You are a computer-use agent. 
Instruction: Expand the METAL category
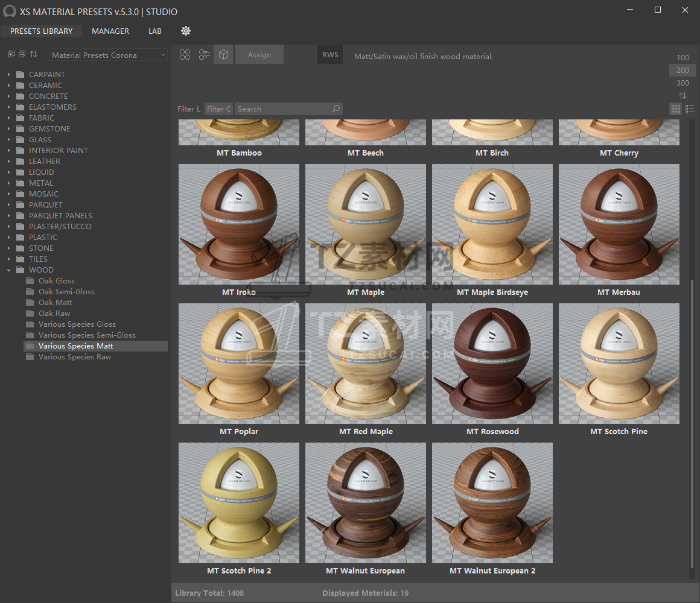[9, 183]
